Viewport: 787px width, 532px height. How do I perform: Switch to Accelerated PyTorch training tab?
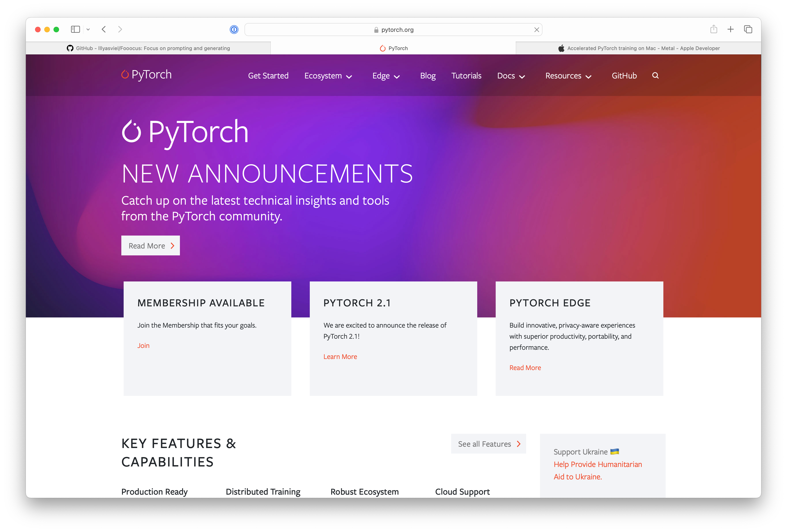[638, 48]
